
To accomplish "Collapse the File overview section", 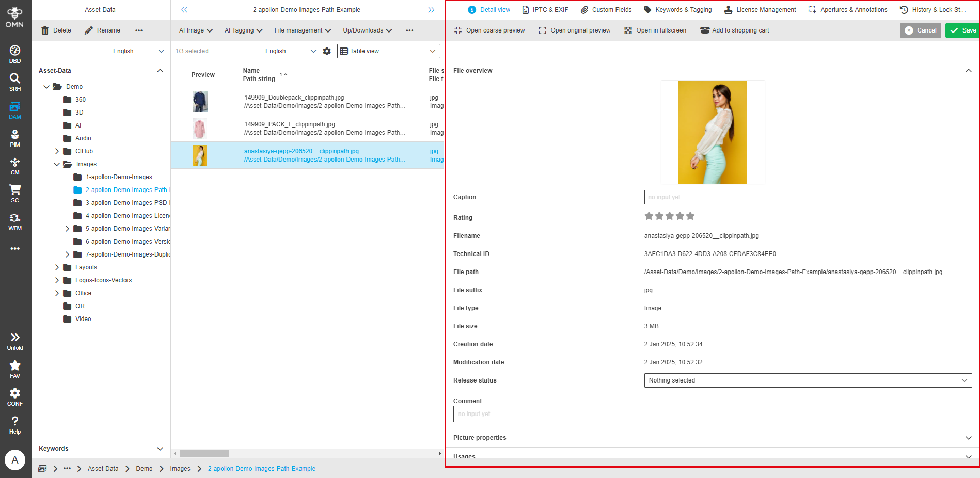I will point(968,70).
